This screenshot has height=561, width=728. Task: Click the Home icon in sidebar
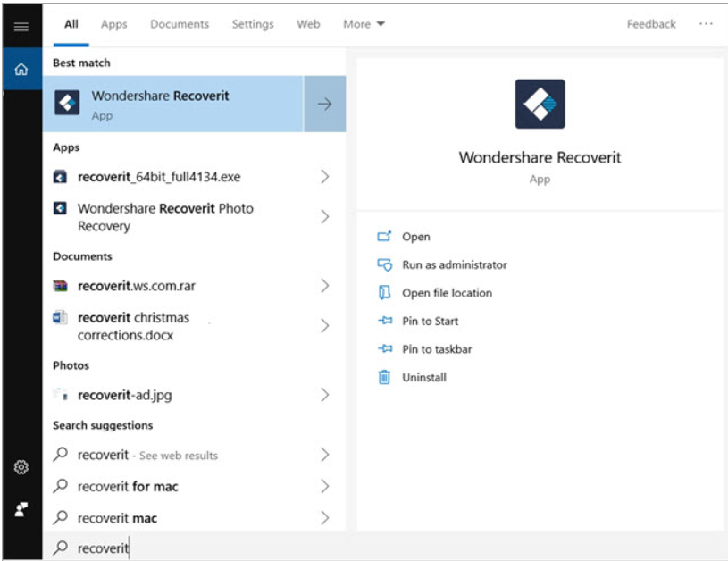click(21, 69)
